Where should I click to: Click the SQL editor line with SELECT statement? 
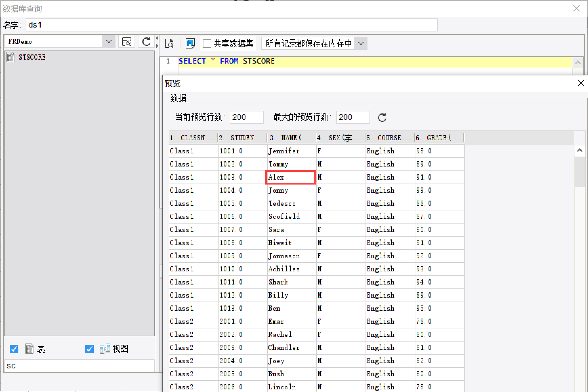[x=375, y=61]
